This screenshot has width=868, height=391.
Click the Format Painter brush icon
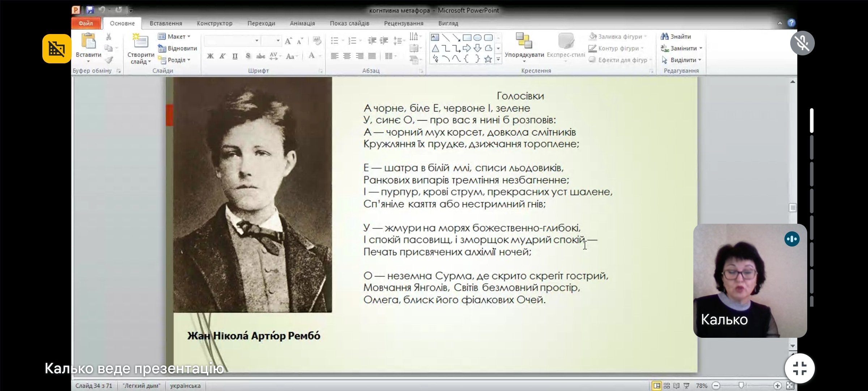(x=109, y=60)
